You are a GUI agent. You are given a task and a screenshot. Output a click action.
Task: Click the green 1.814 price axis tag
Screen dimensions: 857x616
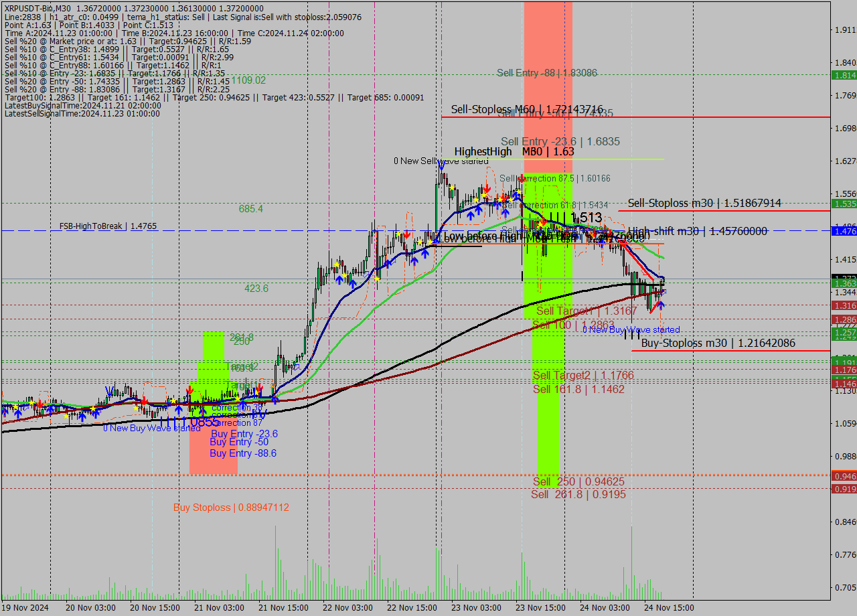tap(844, 76)
